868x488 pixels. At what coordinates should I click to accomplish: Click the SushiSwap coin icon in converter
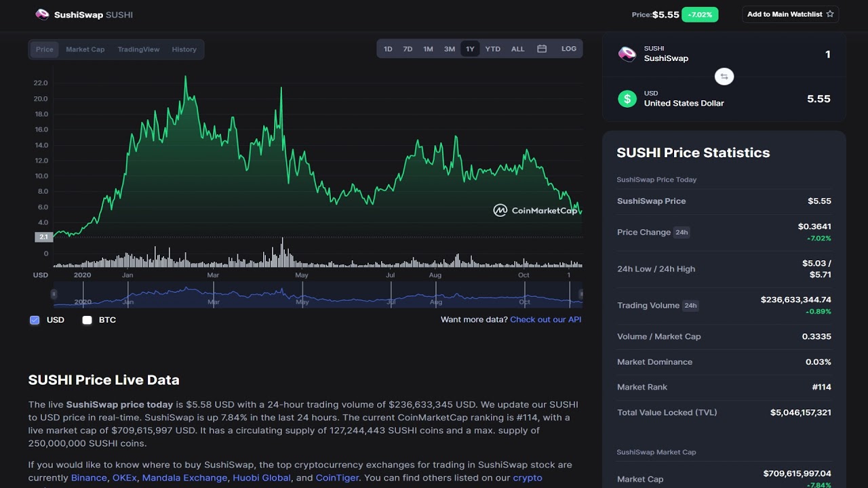pyautogui.click(x=627, y=54)
